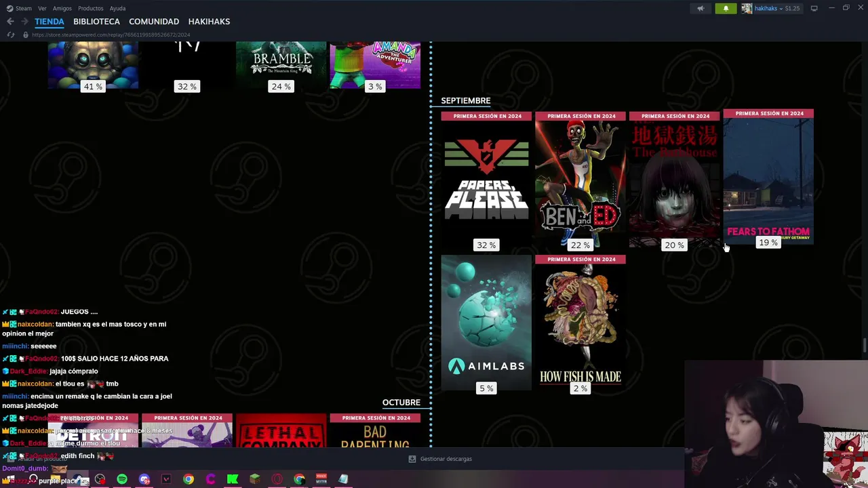This screenshot has width=868, height=488.
Task: Open the Aimlabs game card
Action: point(486,322)
